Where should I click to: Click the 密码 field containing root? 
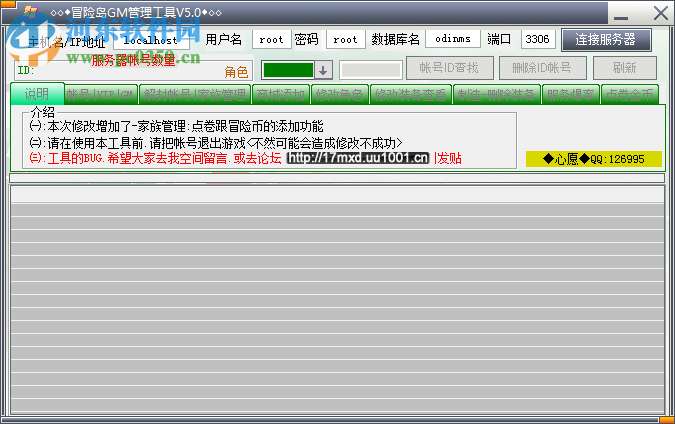[346, 40]
